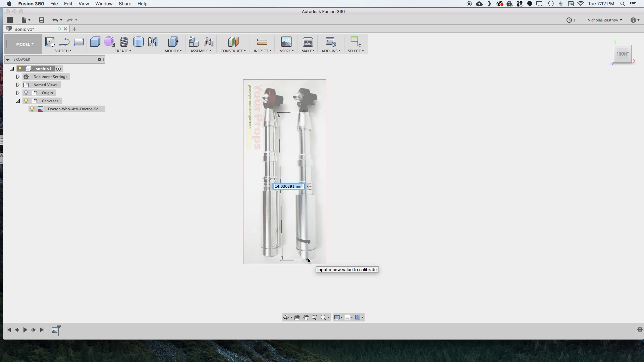Jump to timeline beginning
The image size is (644, 362).
9,330
